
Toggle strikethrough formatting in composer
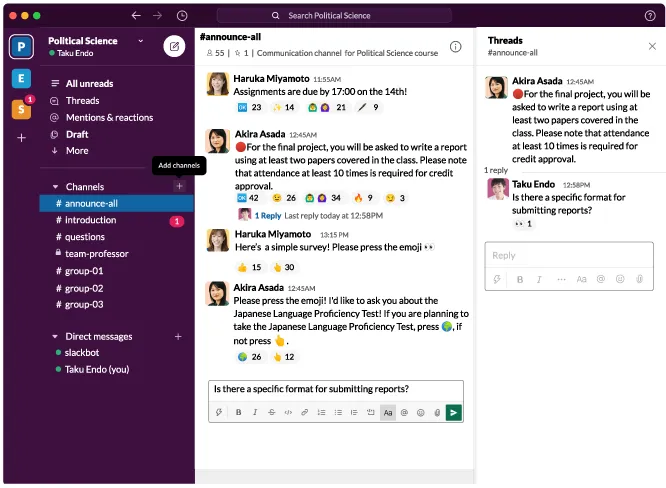(x=272, y=412)
